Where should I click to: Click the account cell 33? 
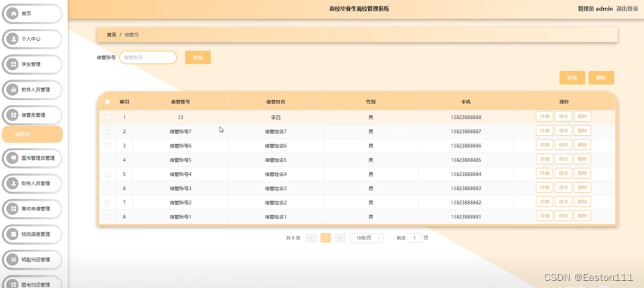click(x=180, y=118)
